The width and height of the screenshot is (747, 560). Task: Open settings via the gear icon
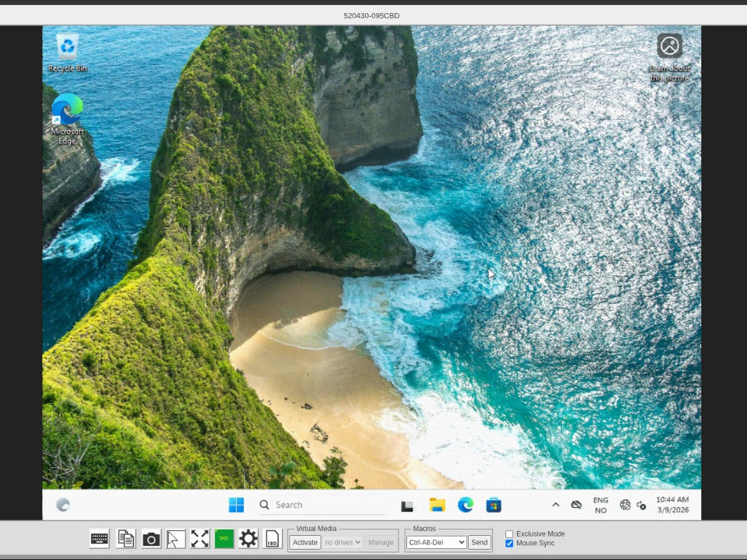pos(248,539)
